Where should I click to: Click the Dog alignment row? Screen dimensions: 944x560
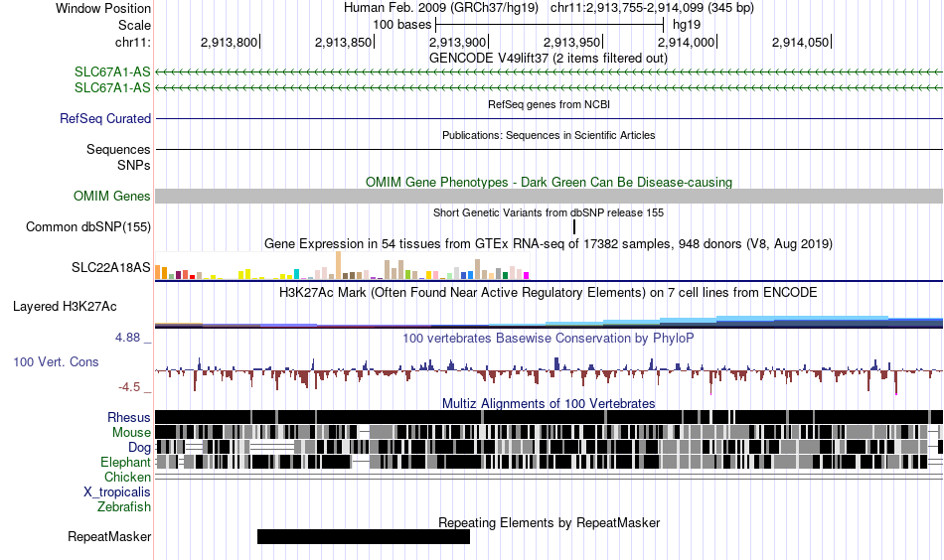[550, 447]
